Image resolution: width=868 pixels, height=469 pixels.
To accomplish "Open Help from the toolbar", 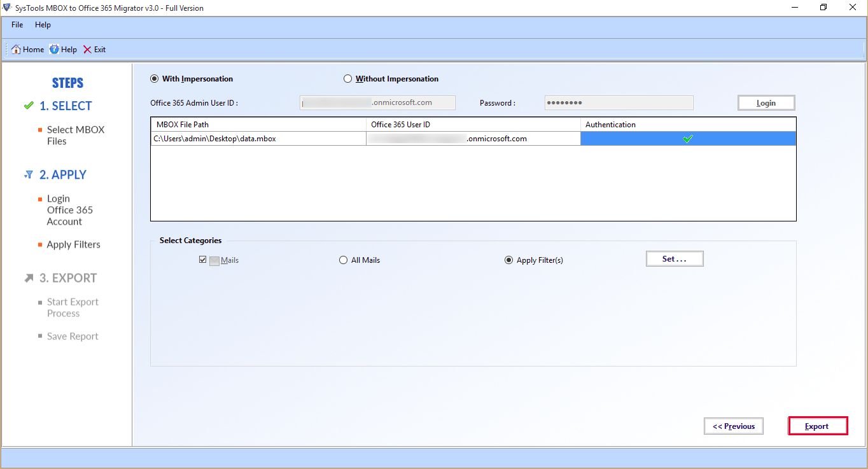I will [x=63, y=49].
